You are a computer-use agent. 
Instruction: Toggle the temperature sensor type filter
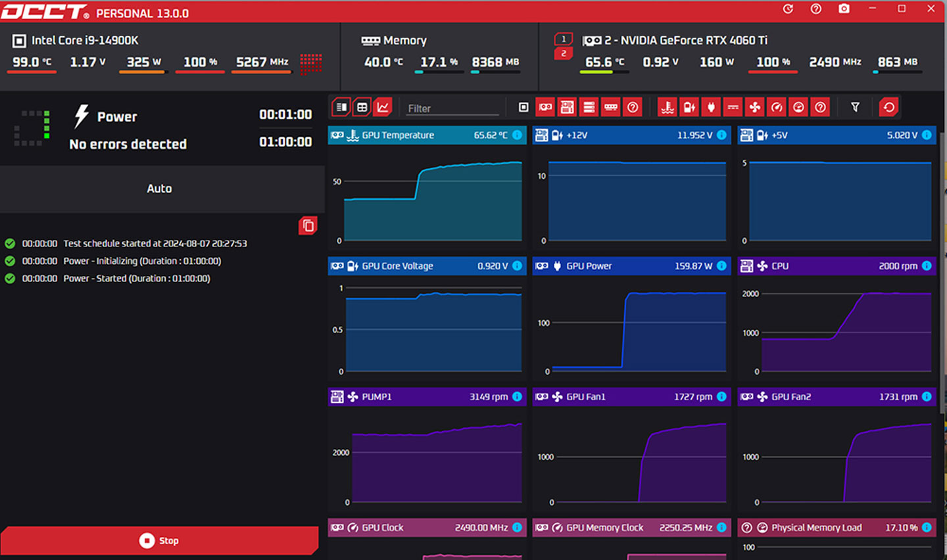[x=668, y=107]
